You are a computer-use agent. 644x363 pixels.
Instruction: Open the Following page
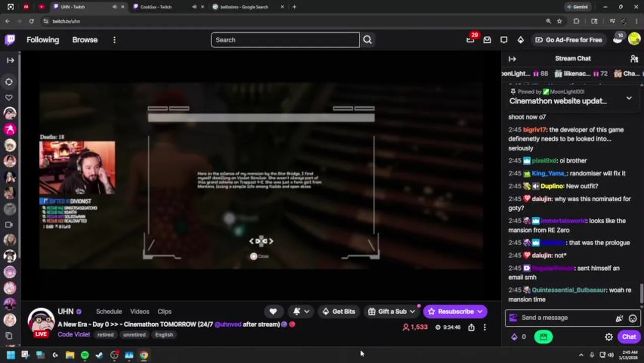[43, 40]
